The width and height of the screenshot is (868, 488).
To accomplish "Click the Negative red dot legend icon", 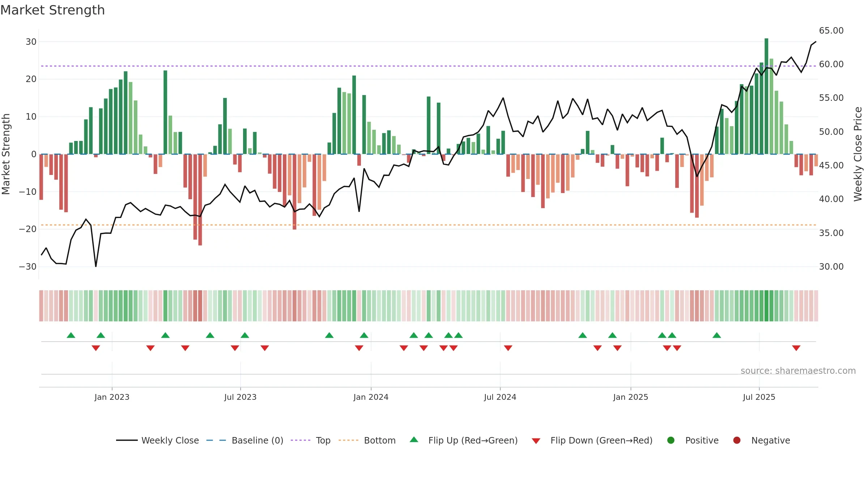I will pos(737,440).
